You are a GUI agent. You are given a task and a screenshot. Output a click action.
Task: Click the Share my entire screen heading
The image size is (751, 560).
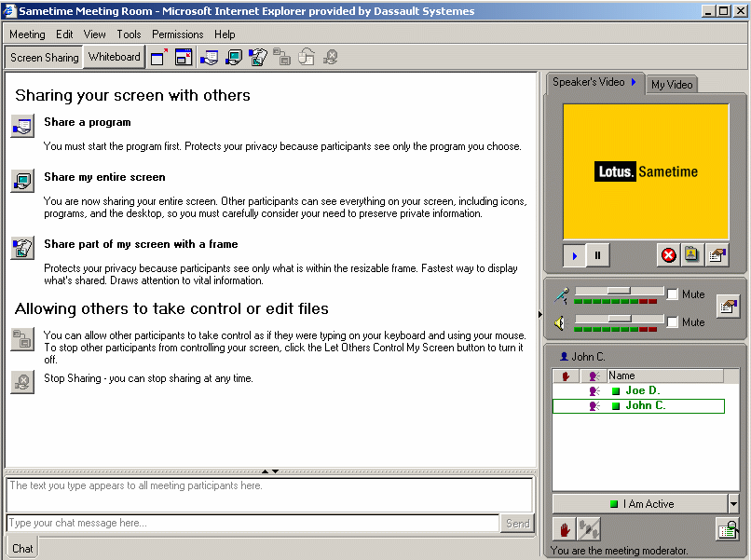coord(104,177)
